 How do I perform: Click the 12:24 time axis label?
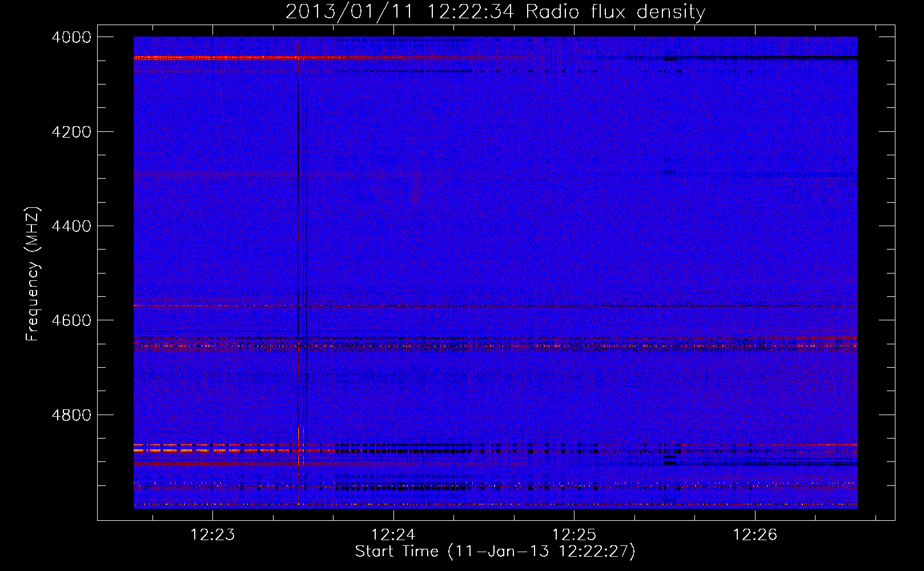[393, 535]
